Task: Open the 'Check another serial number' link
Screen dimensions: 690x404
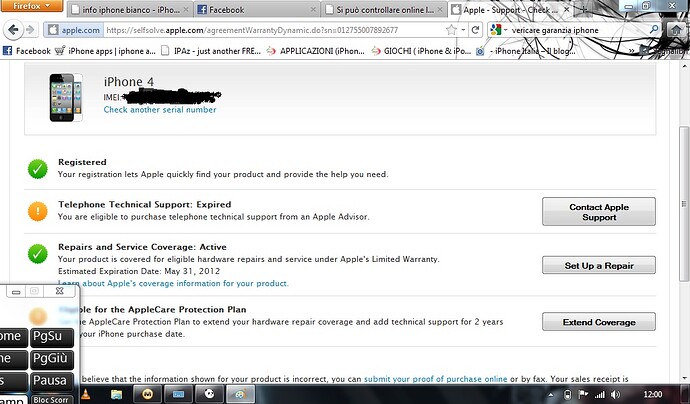Action: 159,109
